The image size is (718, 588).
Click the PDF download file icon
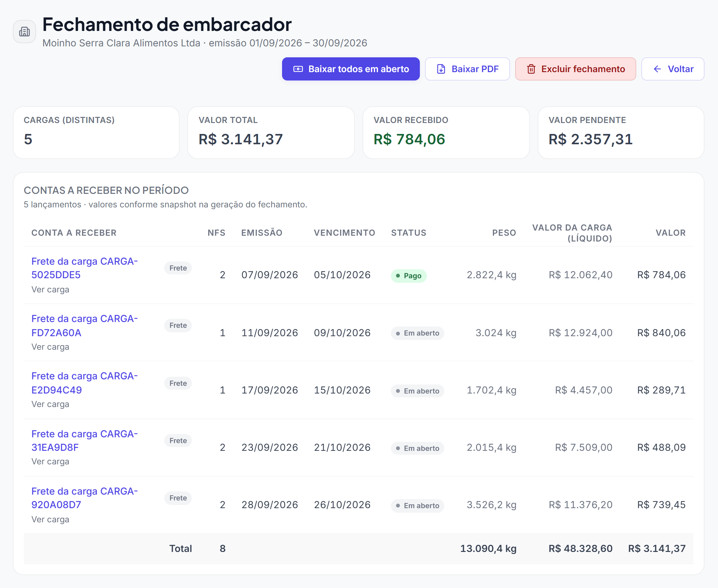[441, 69]
